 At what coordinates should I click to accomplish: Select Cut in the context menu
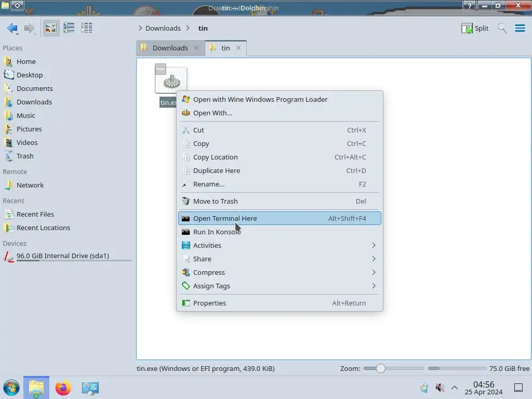280,130
